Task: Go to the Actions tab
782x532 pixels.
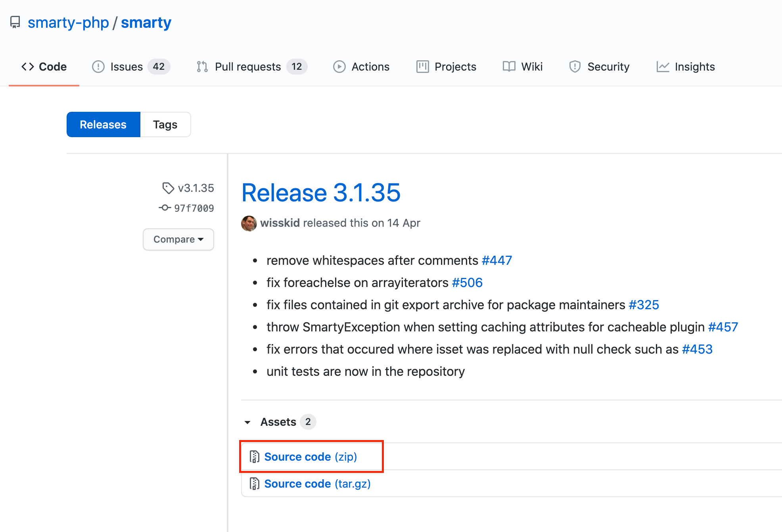Action: coord(361,67)
